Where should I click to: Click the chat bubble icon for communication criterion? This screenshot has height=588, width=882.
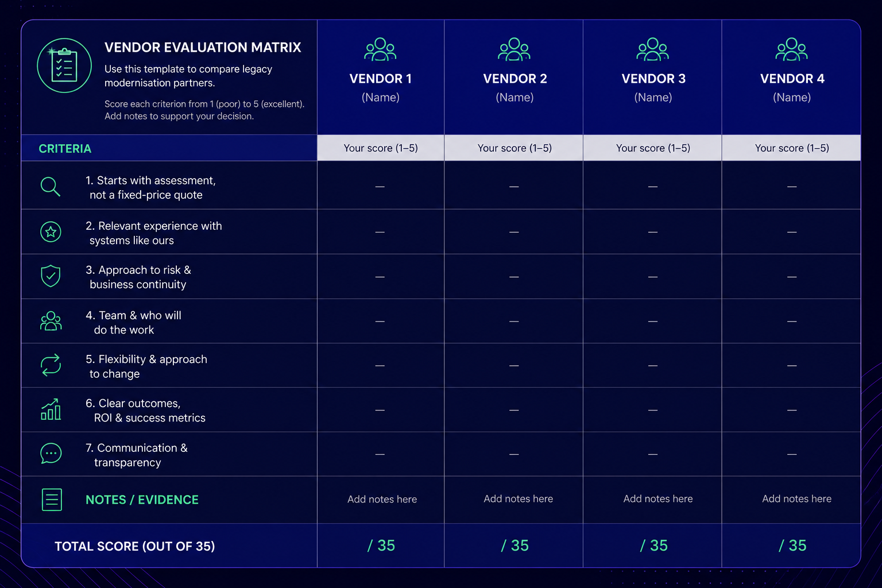pos(51,454)
